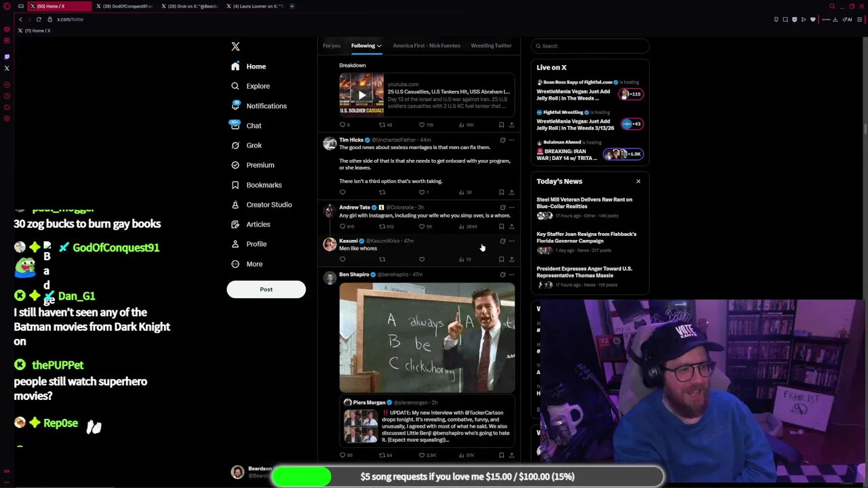Image resolution: width=868 pixels, height=488 pixels.
Task: Bookmark Tim Hicks's post
Action: pos(501,192)
